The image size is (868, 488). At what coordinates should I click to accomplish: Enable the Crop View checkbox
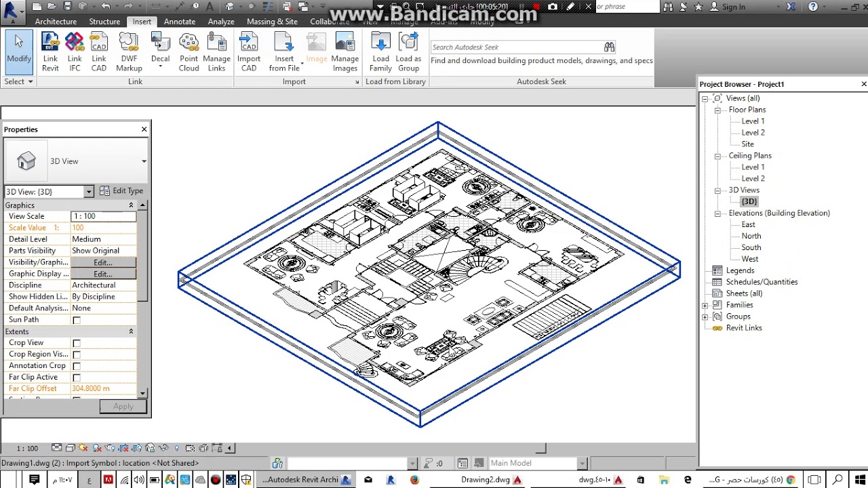point(77,344)
